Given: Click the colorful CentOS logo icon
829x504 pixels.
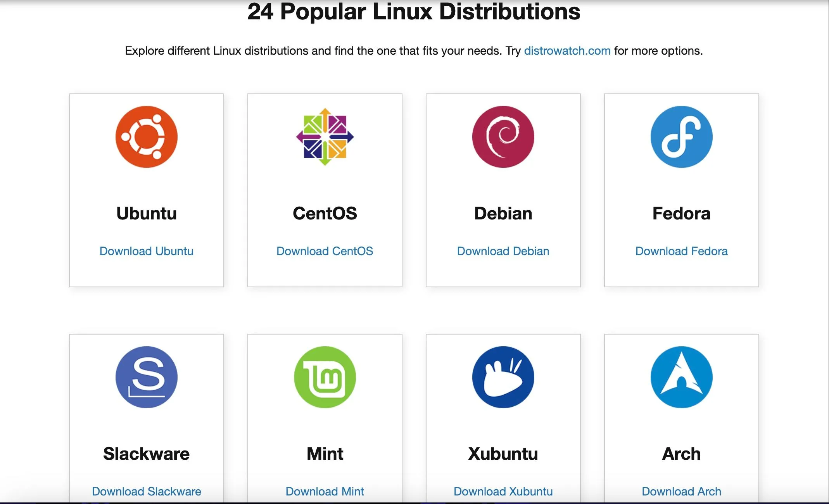Looking at the screenshot, I should pos(325,137).
